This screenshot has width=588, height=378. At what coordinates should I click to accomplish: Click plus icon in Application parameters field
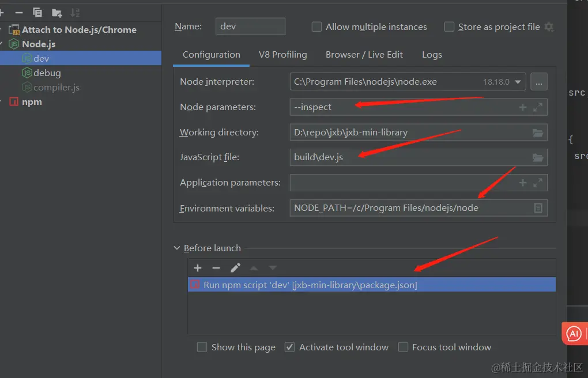coord(523,183)
